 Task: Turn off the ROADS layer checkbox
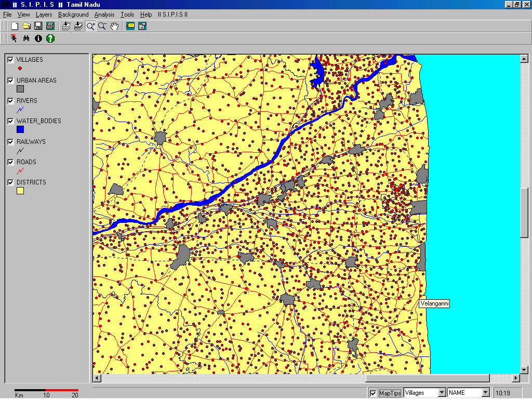10,162
